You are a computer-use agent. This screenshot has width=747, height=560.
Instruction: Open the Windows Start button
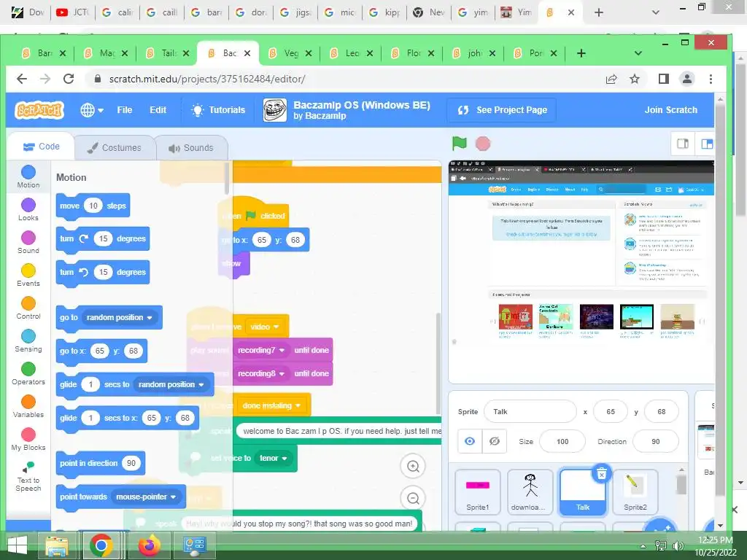[x=18, y=545]
